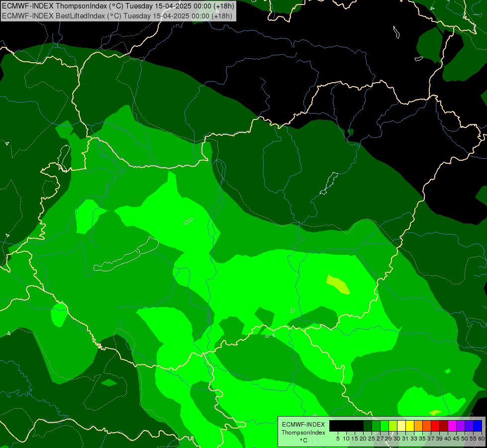Click the legend tick label '40'

[x=448, y=439]
